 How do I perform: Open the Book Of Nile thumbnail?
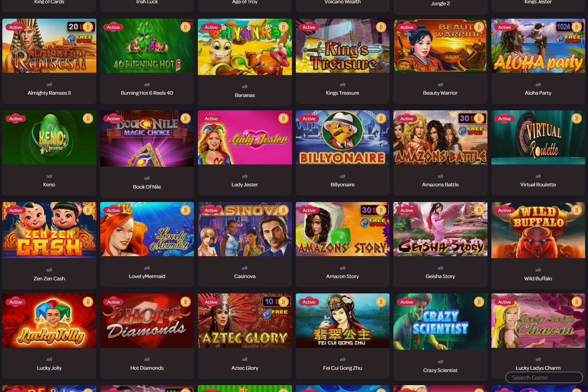[x=147, y=139]
